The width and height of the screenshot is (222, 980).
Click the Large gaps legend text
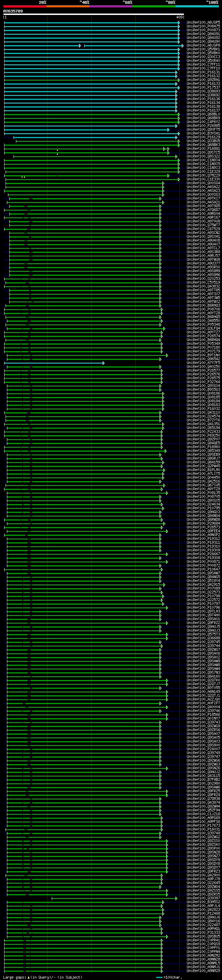click(x=43, y=977)
